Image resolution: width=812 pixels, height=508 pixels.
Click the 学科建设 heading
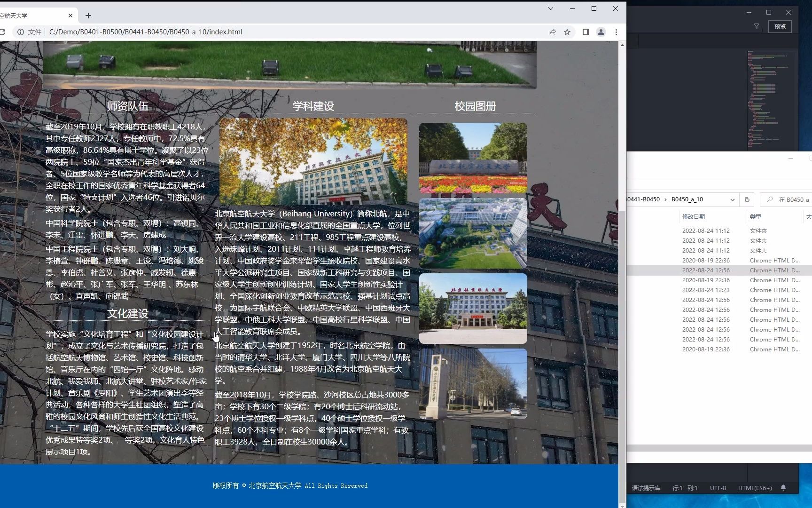[313, 106]
